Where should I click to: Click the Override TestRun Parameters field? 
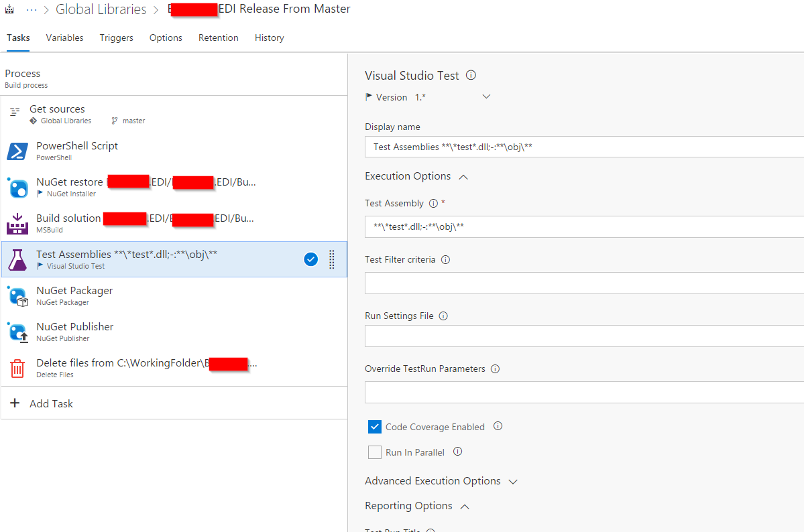tap(584, 392)
